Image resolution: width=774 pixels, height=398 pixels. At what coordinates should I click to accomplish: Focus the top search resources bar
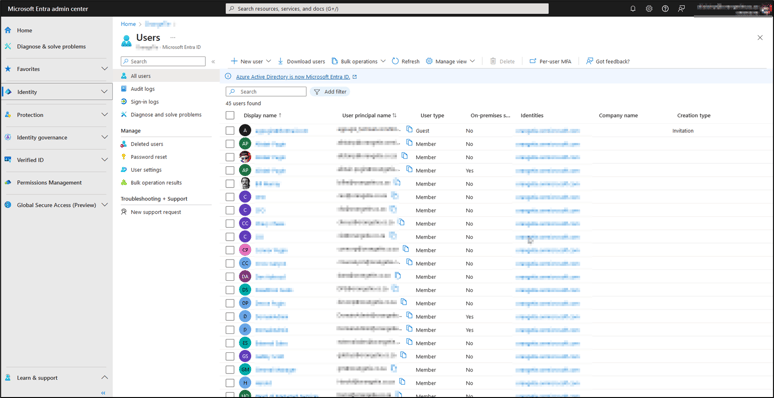[x=387, y=9]
